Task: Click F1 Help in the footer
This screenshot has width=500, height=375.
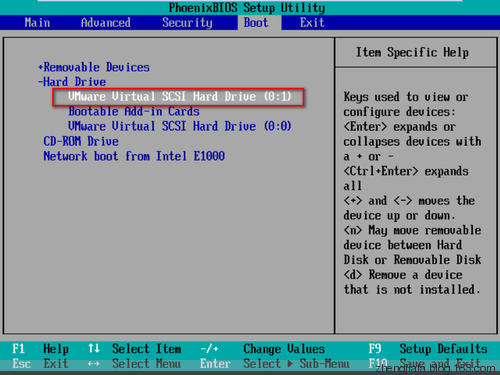Action: (40, 349)
